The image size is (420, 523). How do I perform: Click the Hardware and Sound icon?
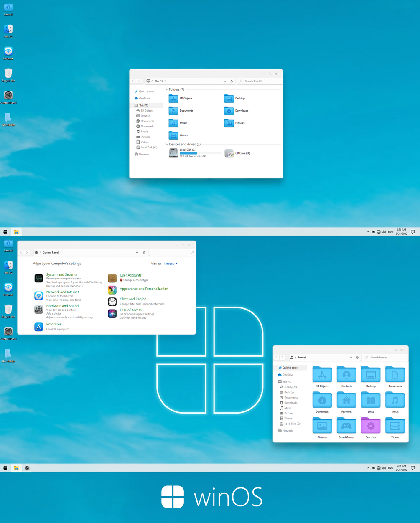[39, 310]
